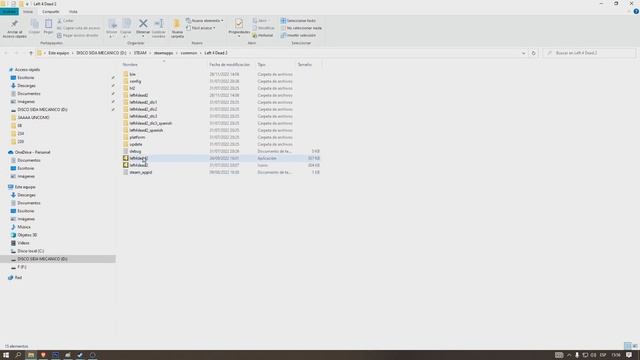Click the Abrir ribbon command
This screenshot has height=360, width=640.
click(x=260, y=20)
